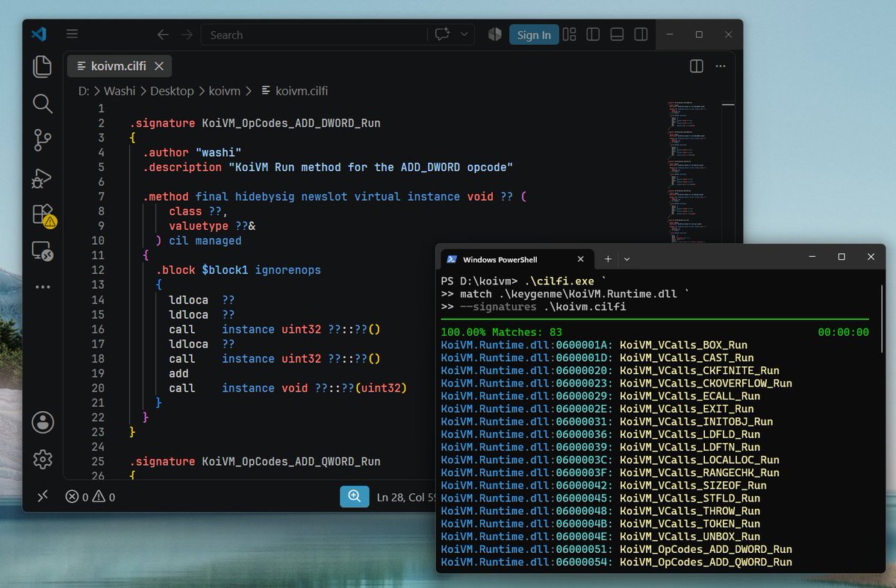Open the Run and Debug view
The width and height of the screenshot is (896, 588).
[43, 178]
